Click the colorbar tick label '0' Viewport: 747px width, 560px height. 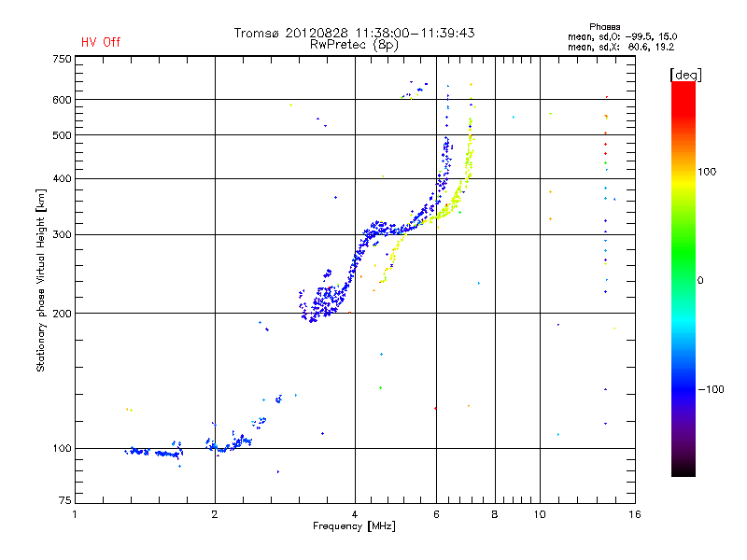700,281
